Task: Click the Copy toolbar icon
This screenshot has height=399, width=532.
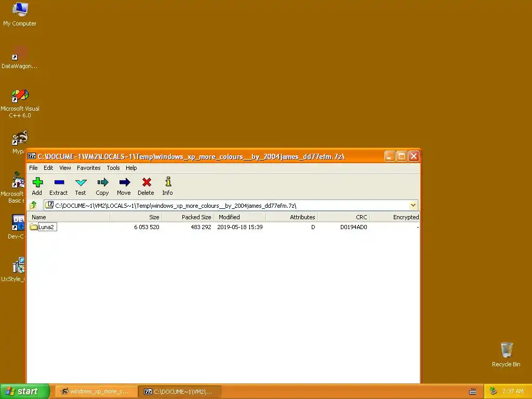Action: click(102, 182)
